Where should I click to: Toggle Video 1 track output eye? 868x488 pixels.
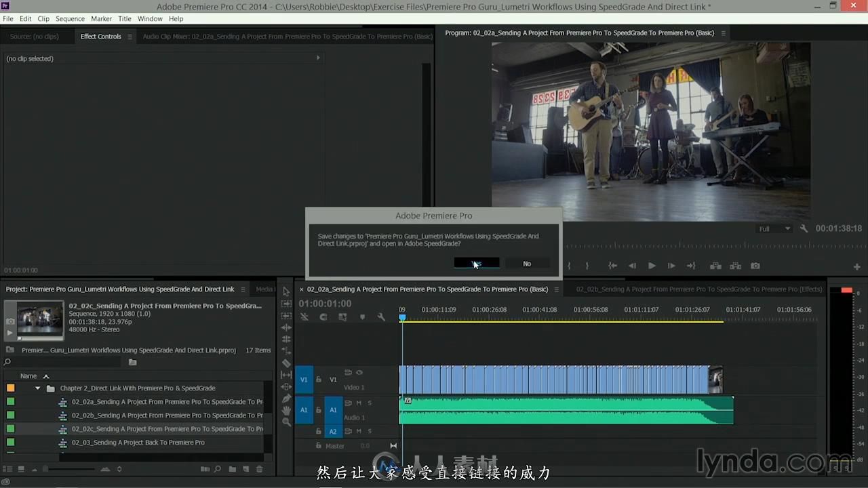[359, 372]
